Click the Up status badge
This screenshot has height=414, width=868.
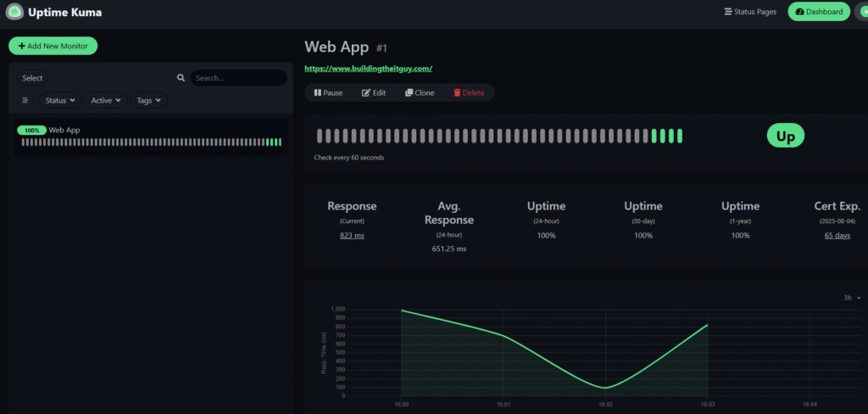point(786,136)
